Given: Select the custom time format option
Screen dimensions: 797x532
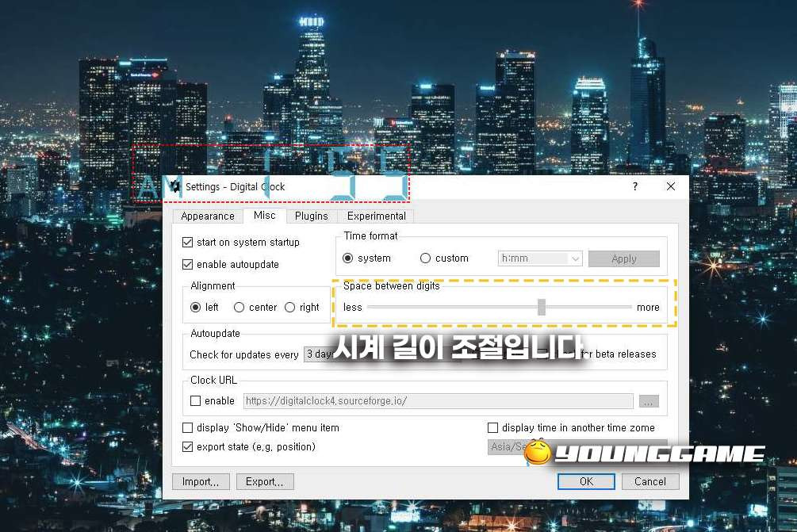Looking at the screenshot, I should click(426, 258).
